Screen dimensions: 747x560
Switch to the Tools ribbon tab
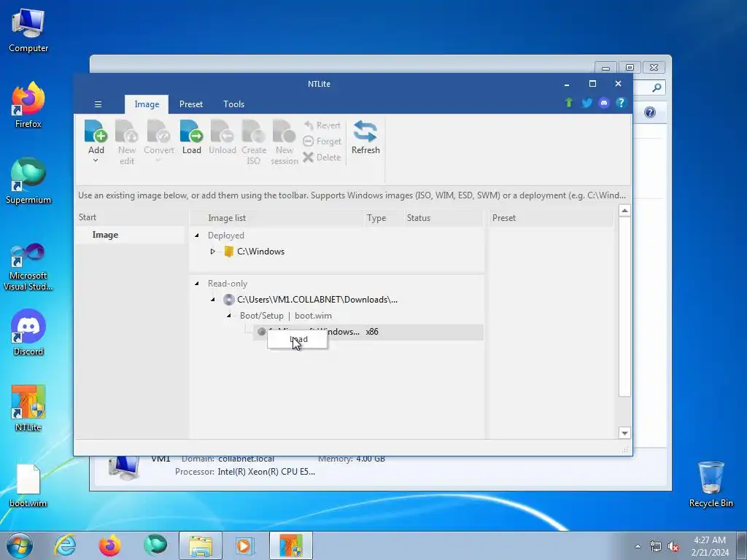[x=234, y=104]
